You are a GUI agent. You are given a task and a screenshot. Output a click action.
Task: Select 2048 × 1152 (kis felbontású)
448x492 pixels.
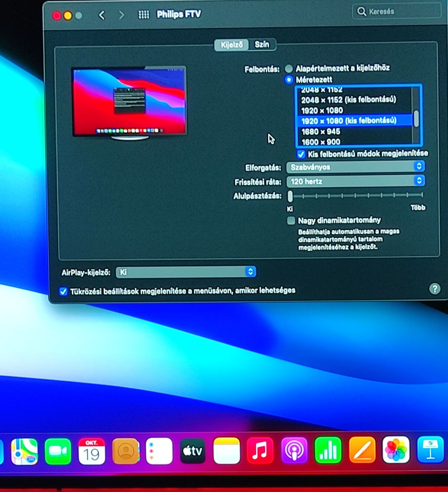pos(348,99)
